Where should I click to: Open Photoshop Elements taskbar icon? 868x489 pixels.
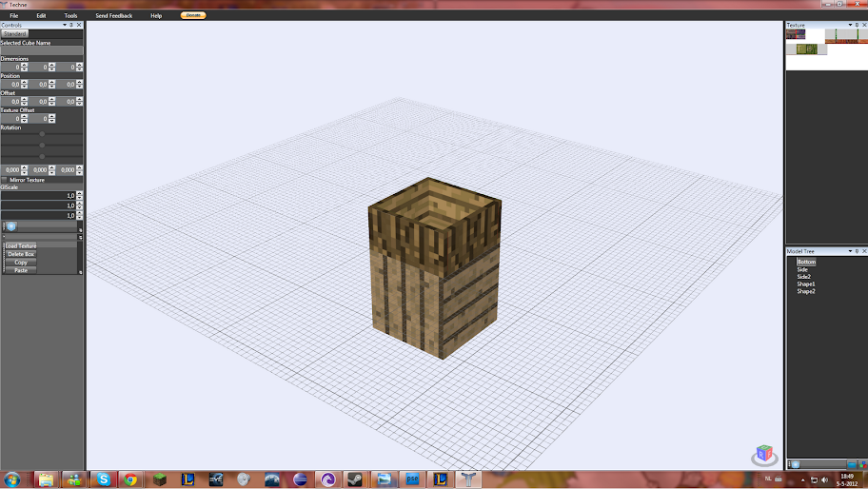[x=412, y=479]
